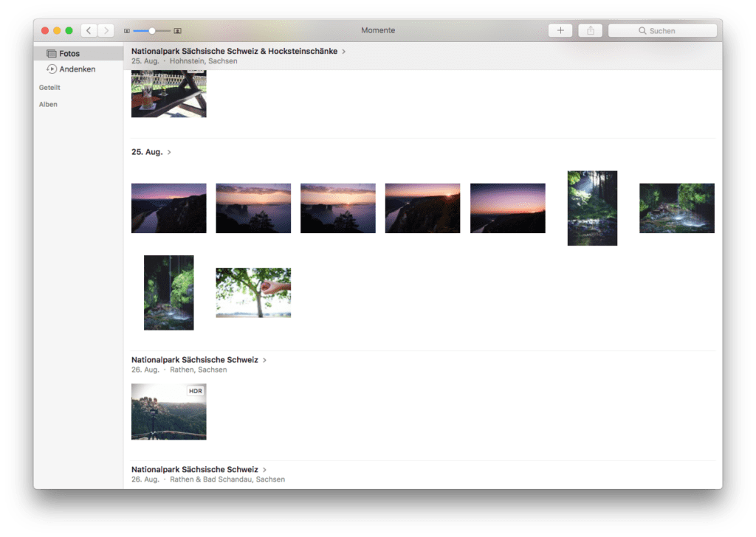Expand chevron beside 25. Aug. heading
Image resolution: width=756 pixels, height=537 pixels.
(169, 152)
